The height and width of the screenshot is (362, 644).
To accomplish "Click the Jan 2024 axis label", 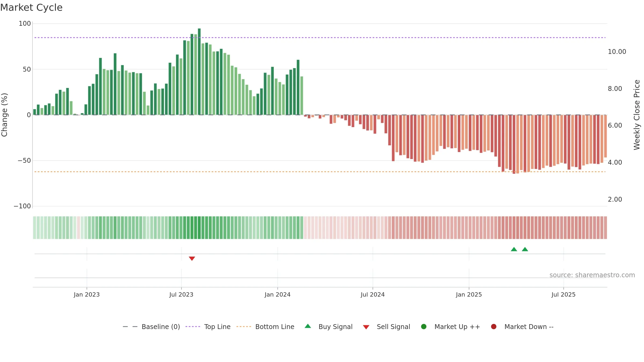I will click(277, 294).
